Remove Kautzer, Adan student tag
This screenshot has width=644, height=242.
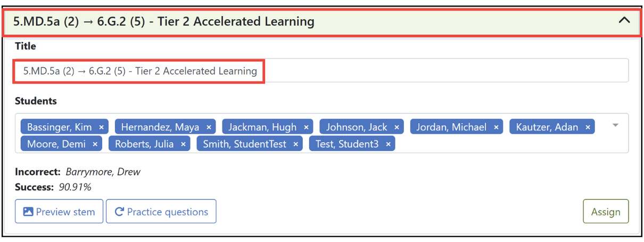(588, 127)
